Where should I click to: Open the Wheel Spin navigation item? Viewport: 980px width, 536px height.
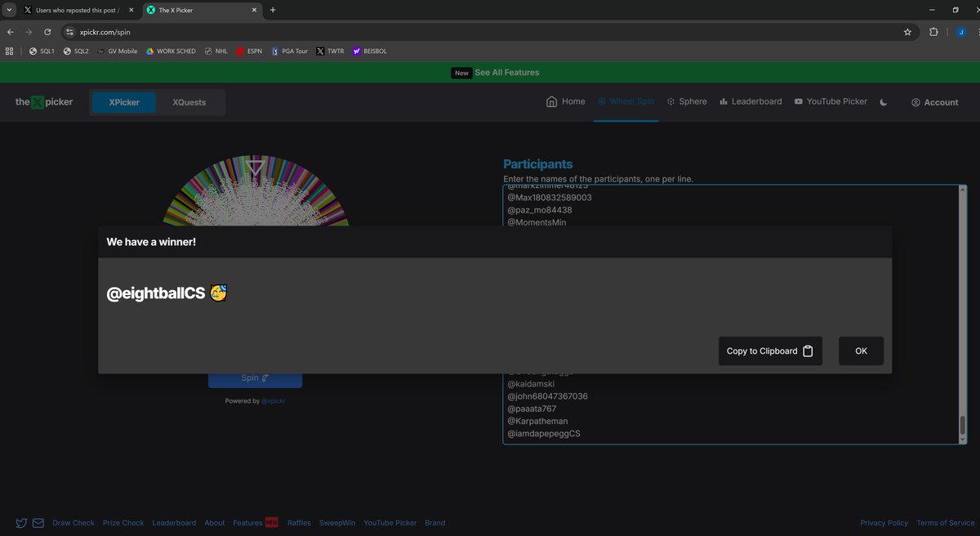click(626, 102)
